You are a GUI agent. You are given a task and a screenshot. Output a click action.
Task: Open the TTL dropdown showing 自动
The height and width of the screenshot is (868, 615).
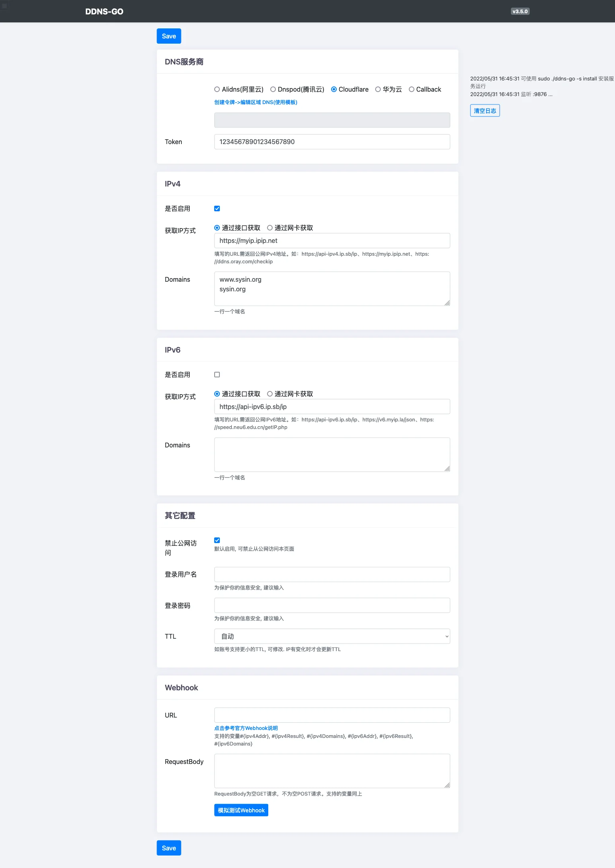(332, 636)
